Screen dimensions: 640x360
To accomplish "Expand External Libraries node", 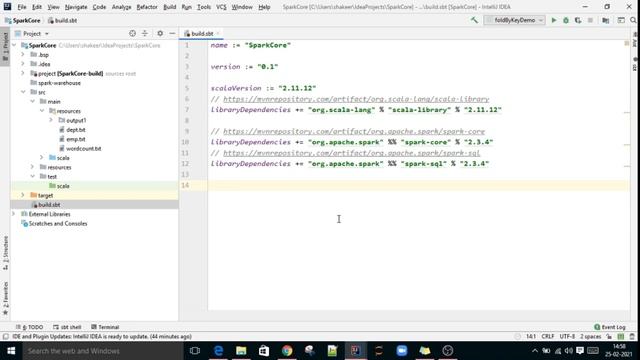I will pyautogui.click(x=13, y=214).
